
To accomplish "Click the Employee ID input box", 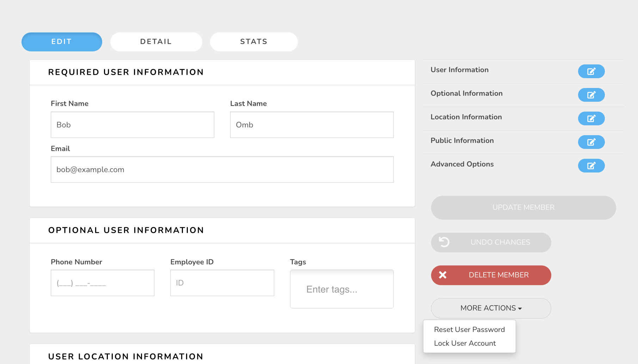I will coord(222,283).
